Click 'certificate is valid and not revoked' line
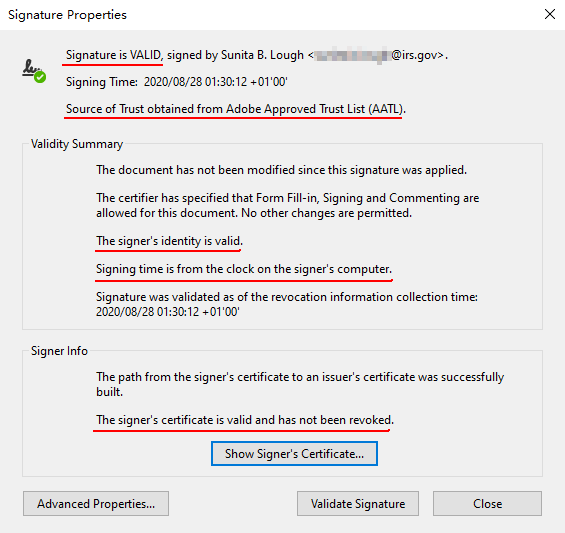This screenshot has width=565, height=533. tap(245, 420)
